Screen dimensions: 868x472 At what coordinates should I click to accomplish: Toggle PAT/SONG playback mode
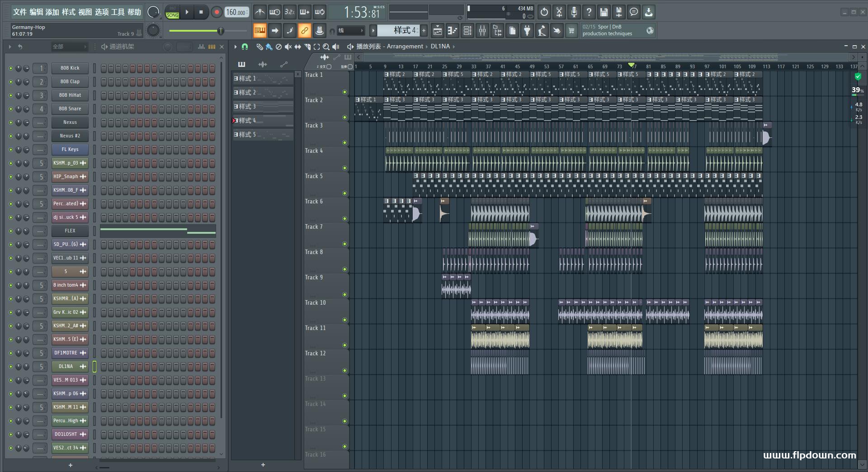pos(173,12)
